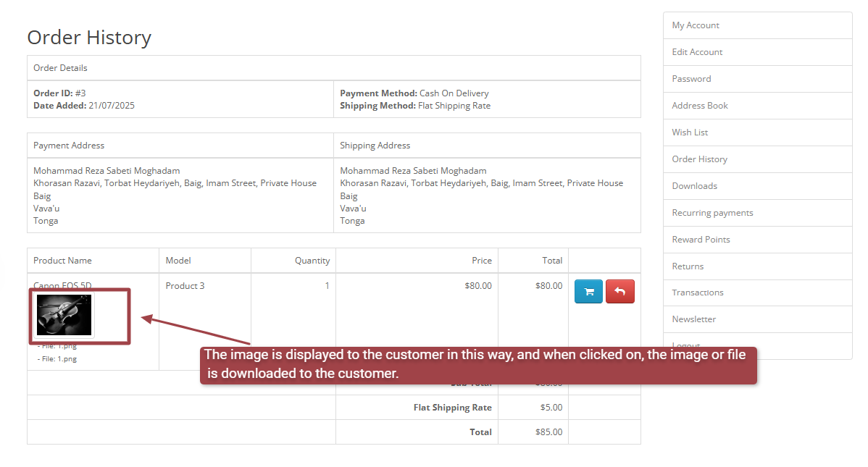Select Password from the account menu

pos(691,79)
